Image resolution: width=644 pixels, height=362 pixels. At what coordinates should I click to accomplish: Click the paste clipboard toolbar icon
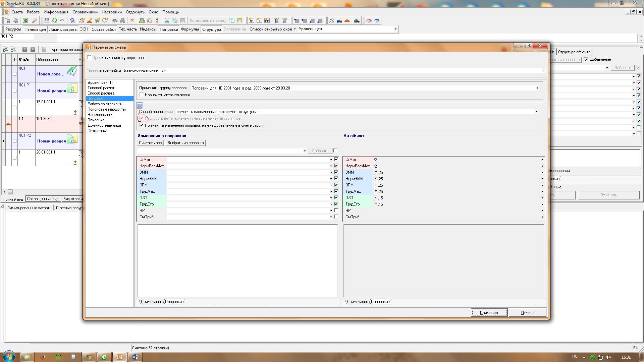point(182,20)
